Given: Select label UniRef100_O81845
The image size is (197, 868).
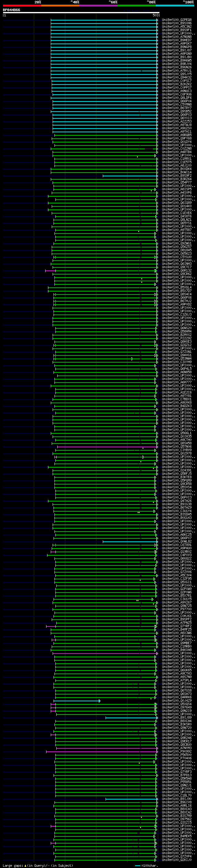Looking at the screenshot, I should pos(177,250).
